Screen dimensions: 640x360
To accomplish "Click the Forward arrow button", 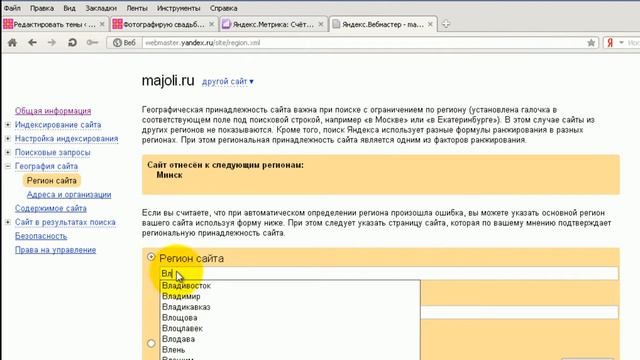I will [52, 42].
